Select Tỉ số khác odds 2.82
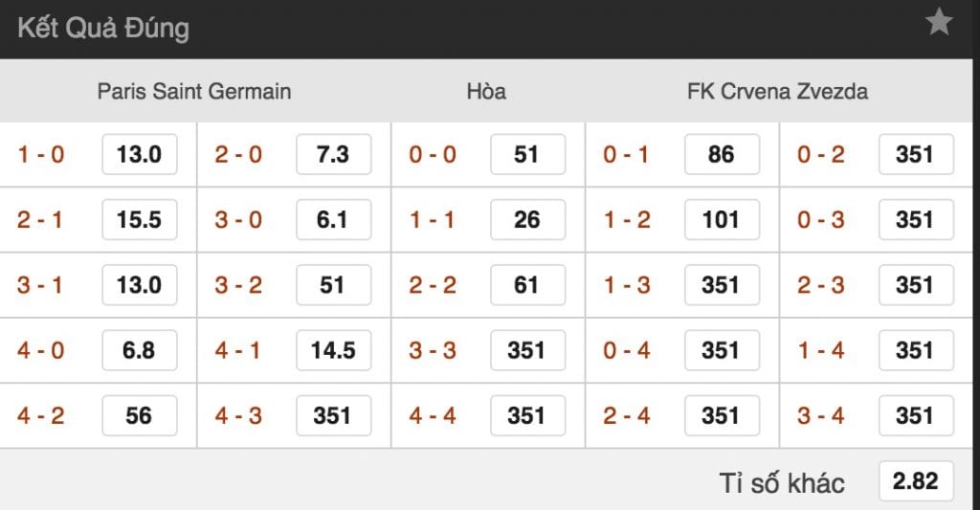Screen dimensions: 980x510 (x=915, y=481)
